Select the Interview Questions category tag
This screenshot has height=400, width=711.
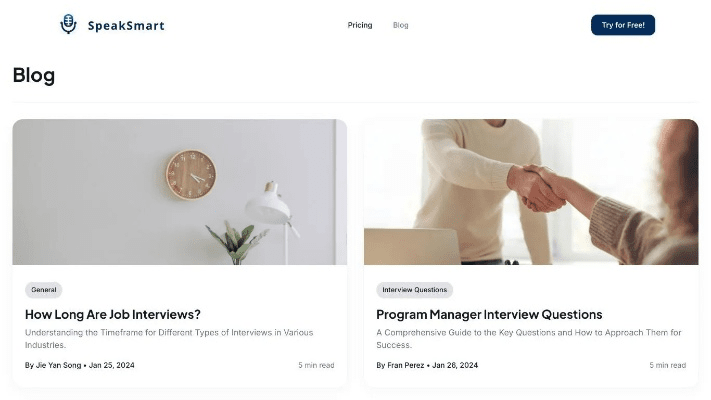(x=414, y=290)
